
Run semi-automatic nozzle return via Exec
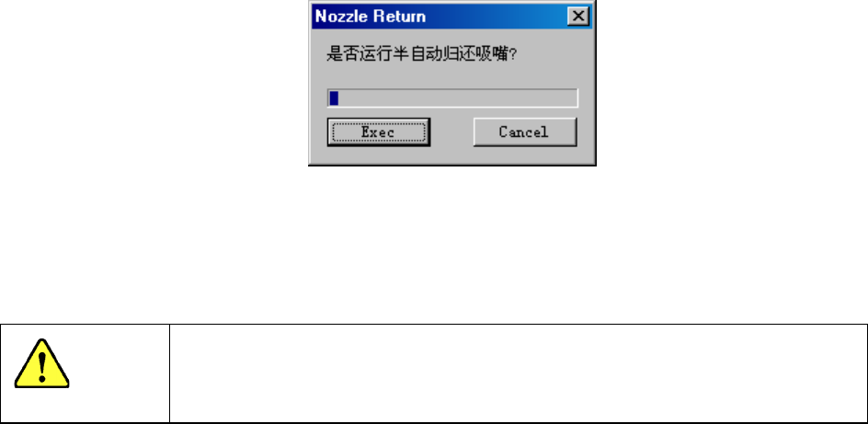[x=379, y=132]
